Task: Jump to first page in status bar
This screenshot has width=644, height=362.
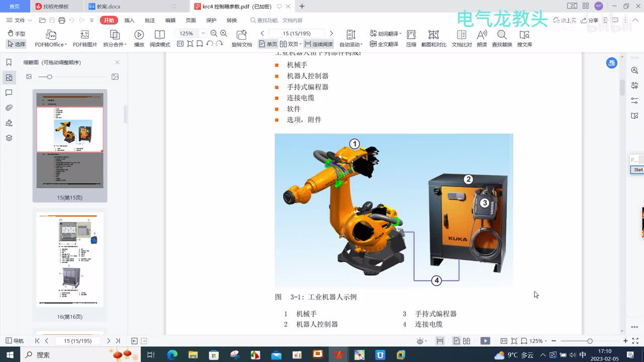Action: click(x=37, y=341)
